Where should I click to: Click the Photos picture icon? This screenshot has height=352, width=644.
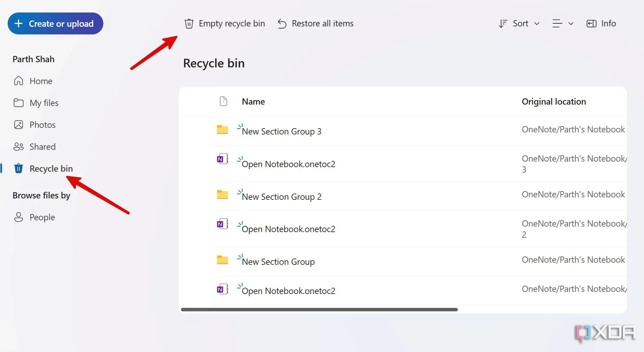point(18,125)
